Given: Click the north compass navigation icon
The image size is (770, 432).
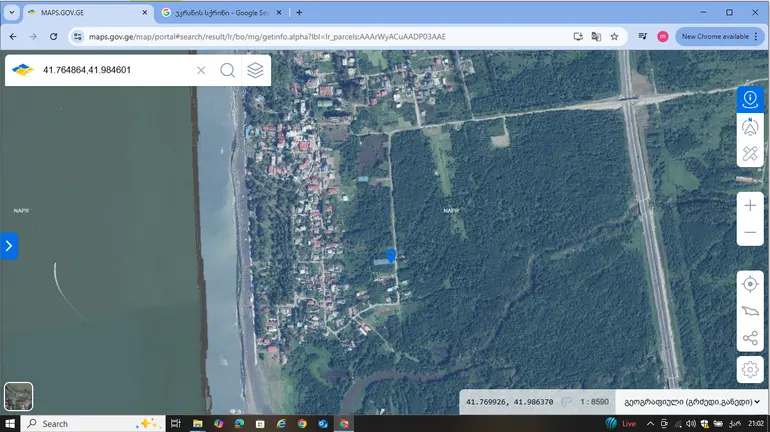Looking at the screenshot, I should tap(750, 127).
